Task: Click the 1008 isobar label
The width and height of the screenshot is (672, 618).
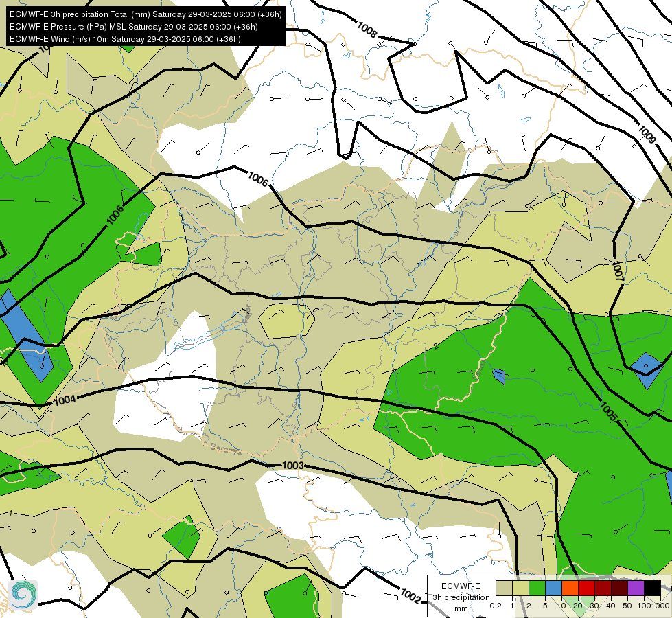Action: click(x=367, y=30)
